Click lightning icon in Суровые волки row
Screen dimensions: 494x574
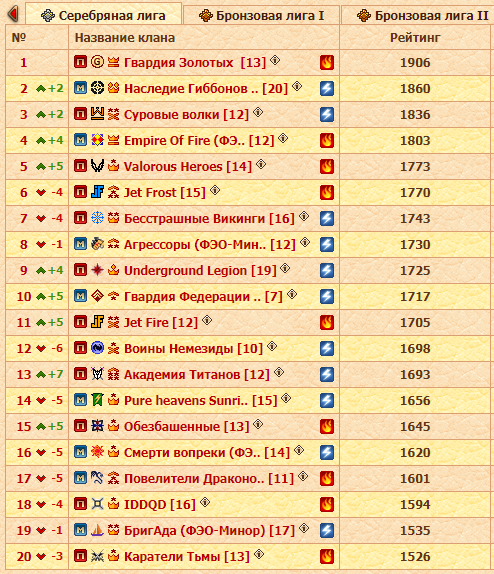point(327,114)
